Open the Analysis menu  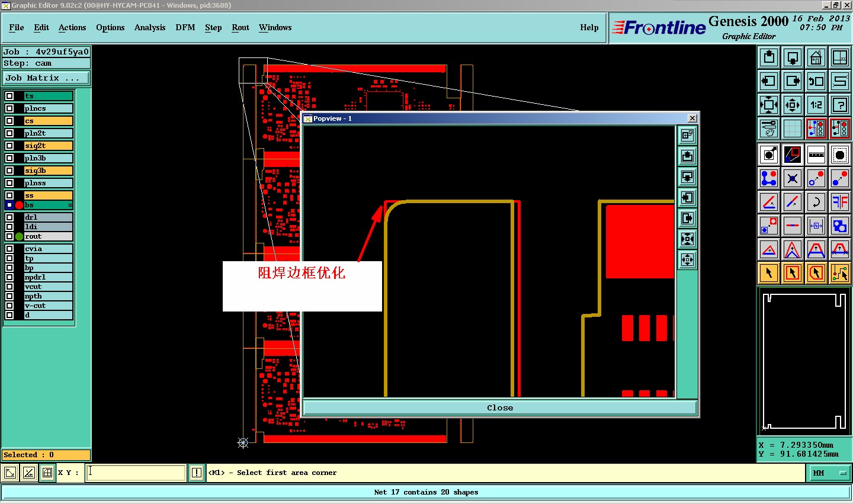tap(150, 27)
